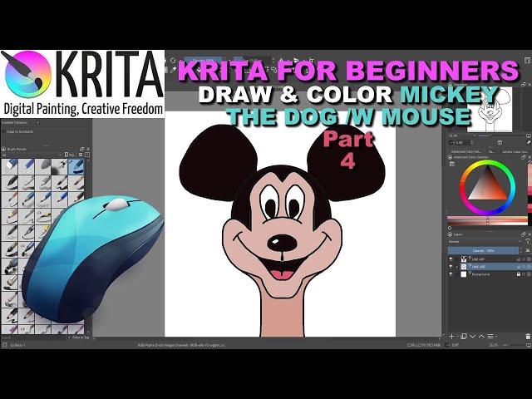Open the workspace chooser icon at toolbar end
This screenshot has height=399, width=532.
[527, 61]
